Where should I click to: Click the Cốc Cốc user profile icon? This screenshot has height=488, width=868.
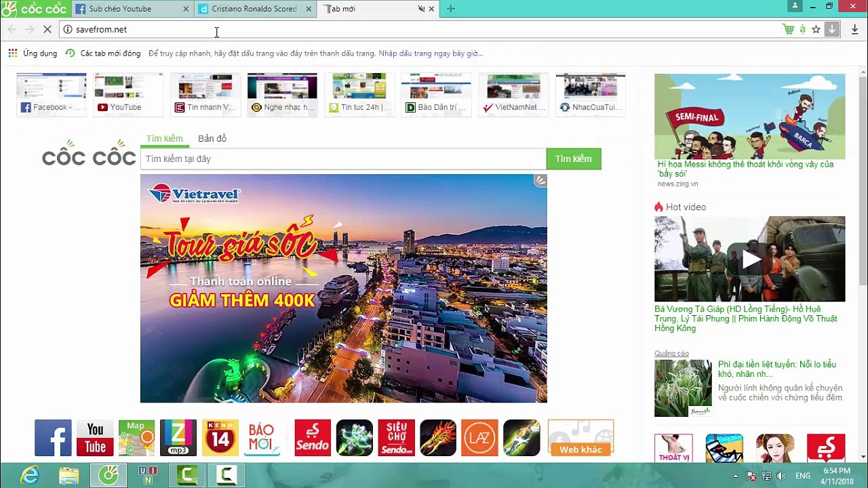pyautogui.click(x=795, y=7)
